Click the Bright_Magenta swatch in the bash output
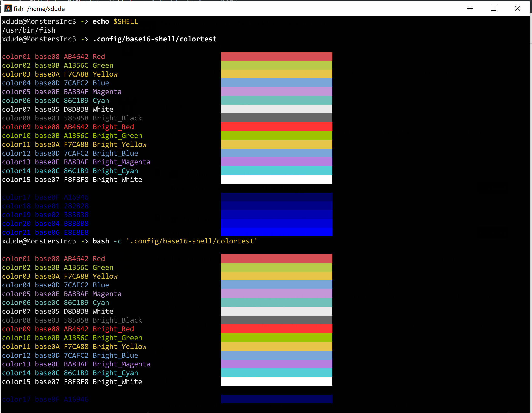This screenshot has width=532, height=413. 276,364
